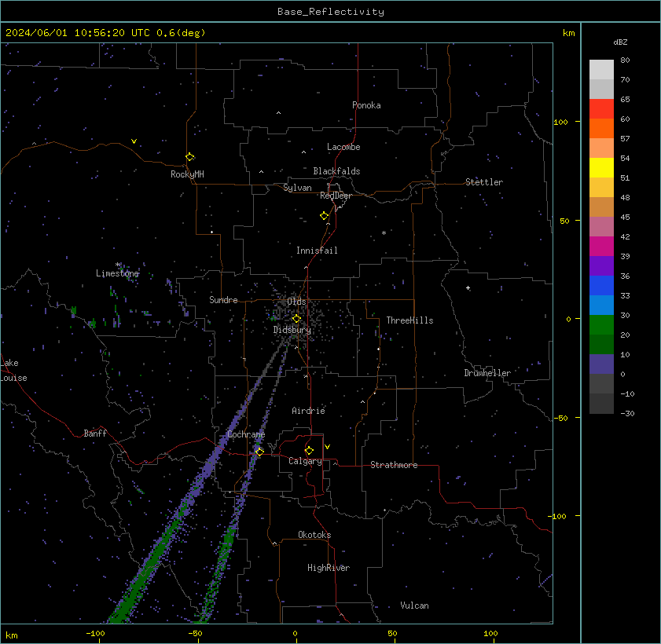Click the legend value -30

point(627,414)
